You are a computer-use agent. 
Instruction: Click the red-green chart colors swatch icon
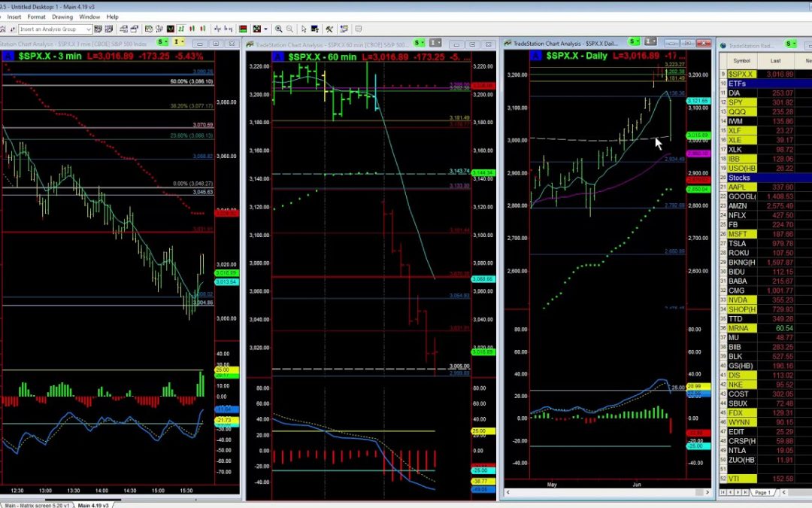[x=242, y=29]
